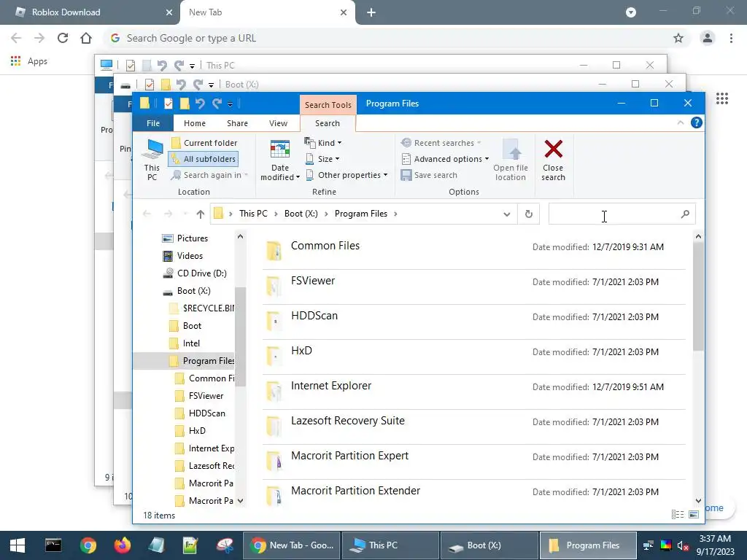Open Chrome three-dot menu
Viewport: 747px width, 560px height.
pyautogui.click(x=731, y=38)
